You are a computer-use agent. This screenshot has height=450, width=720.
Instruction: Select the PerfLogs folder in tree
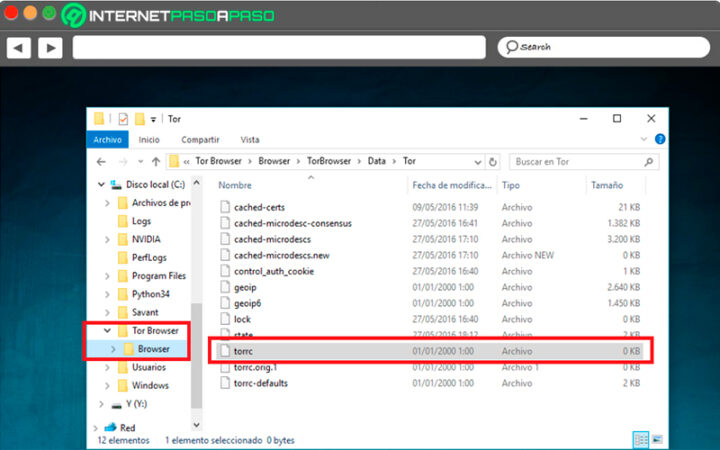pos(149,258)
